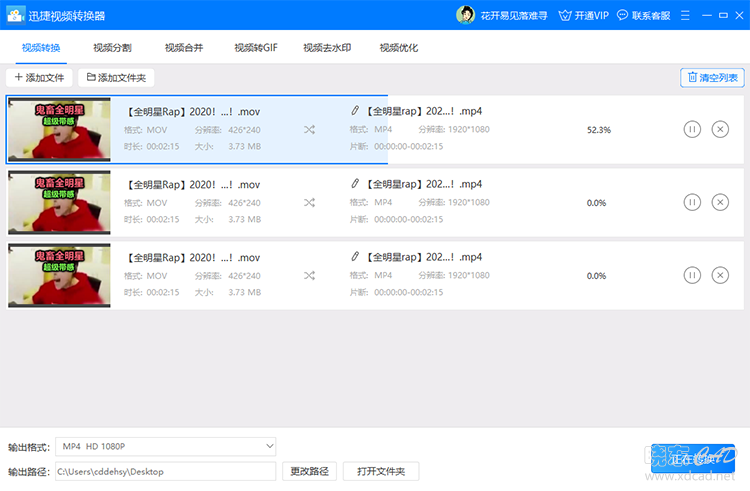The width and height of the screenshot is (750, 491).
Task: Click the shuffle arrows icon in first row
Action: pyautogui.click(x=309, y=130)
